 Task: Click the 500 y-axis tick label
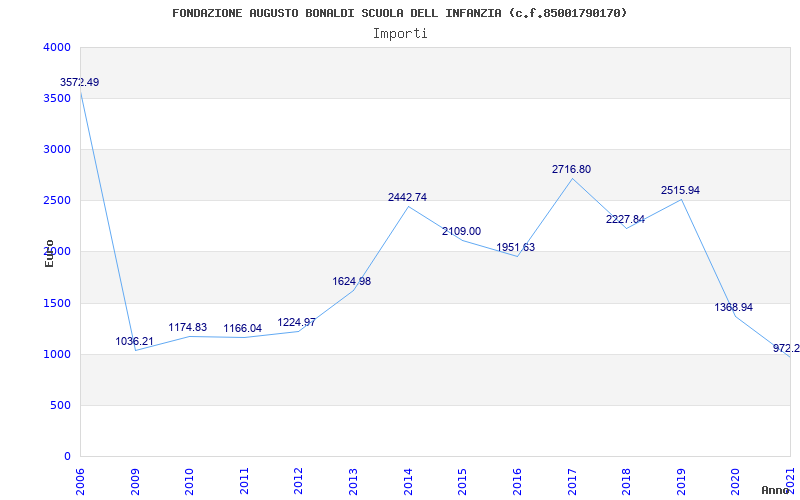61,406
